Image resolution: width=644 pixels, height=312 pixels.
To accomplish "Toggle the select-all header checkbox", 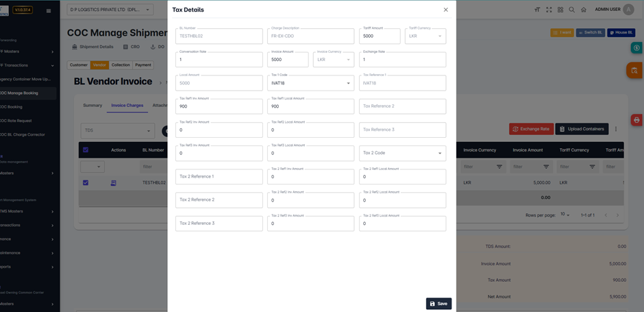I will coord(86,149).
